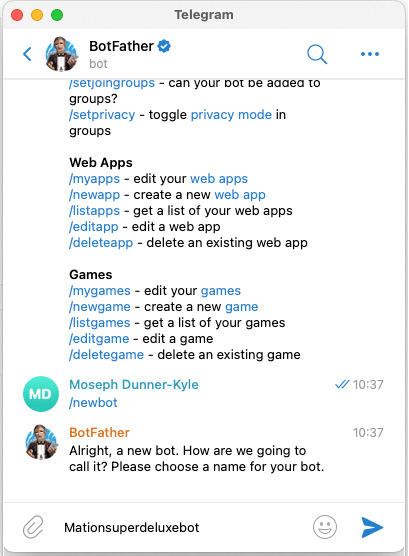Image resolution: width=409 pixels, height=556 pixels.
Task: Click the yellow minimize window button
Action: (x=37, y=15)
